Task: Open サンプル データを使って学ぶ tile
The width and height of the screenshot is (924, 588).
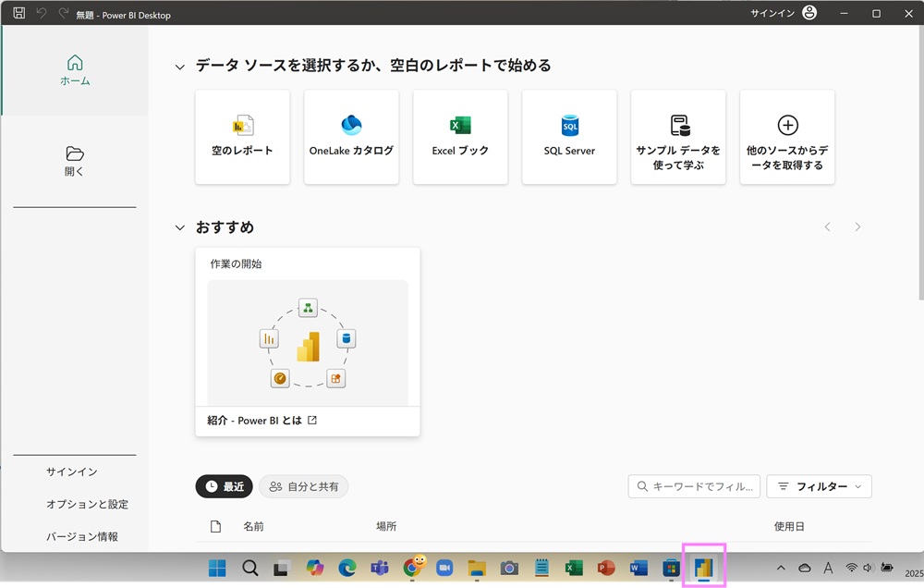Action: coord(678,137)
